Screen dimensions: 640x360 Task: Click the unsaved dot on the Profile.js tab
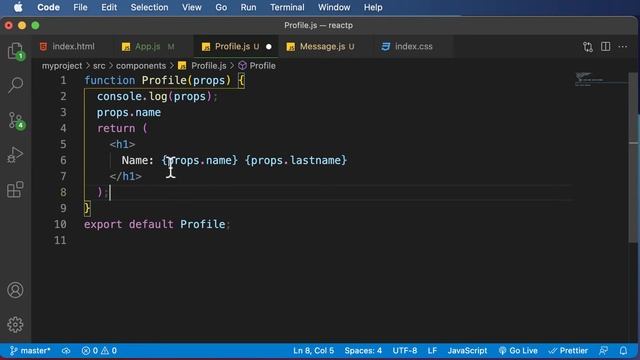point(269,47)
